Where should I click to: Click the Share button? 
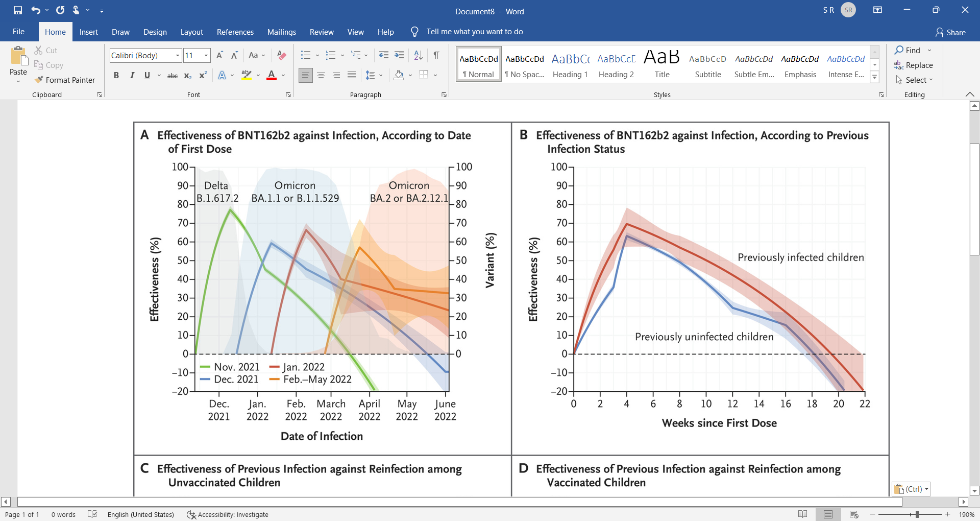point(950,32)
